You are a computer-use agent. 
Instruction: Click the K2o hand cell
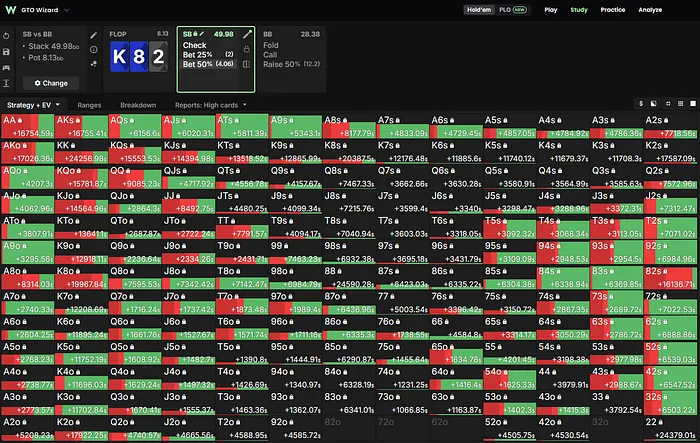(x=81, y=428)
